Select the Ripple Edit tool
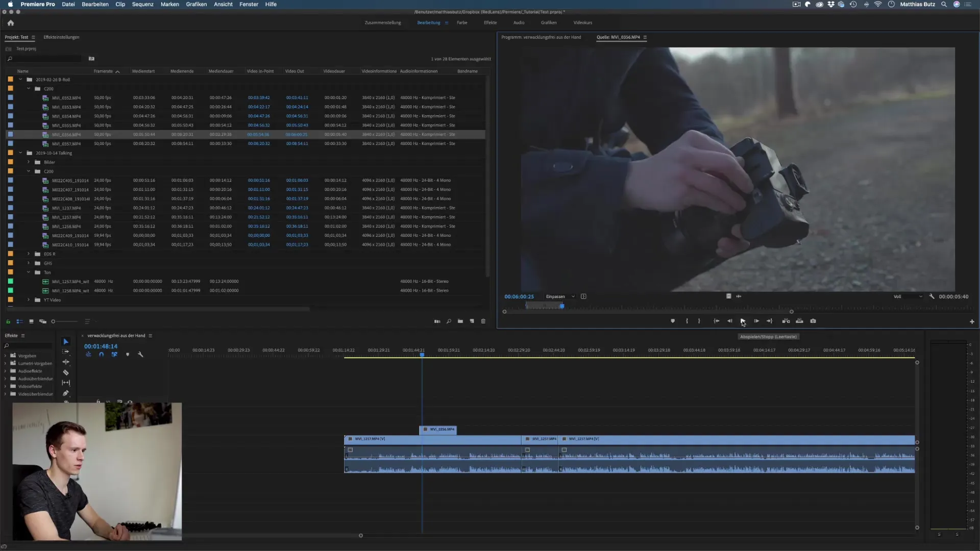The image size is (980, 551). (66, 362)
